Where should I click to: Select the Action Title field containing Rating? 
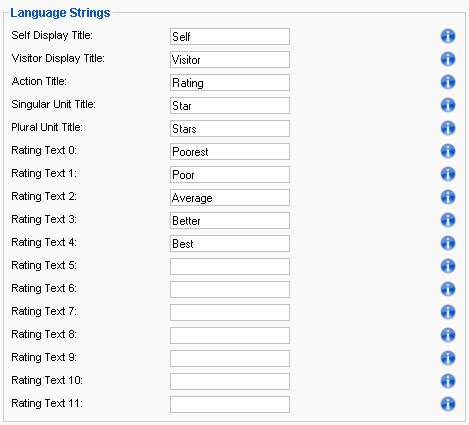click(x=230, y=82)
